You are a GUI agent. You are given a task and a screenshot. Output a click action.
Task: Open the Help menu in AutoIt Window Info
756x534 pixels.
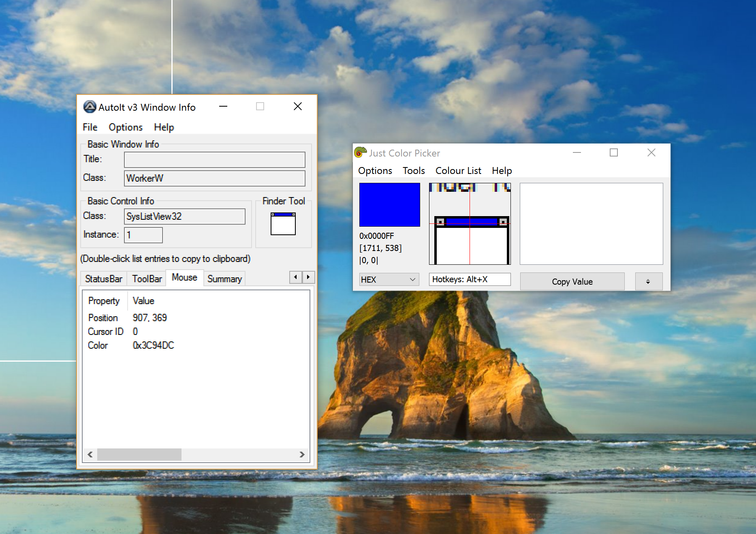tap(164, 127)
